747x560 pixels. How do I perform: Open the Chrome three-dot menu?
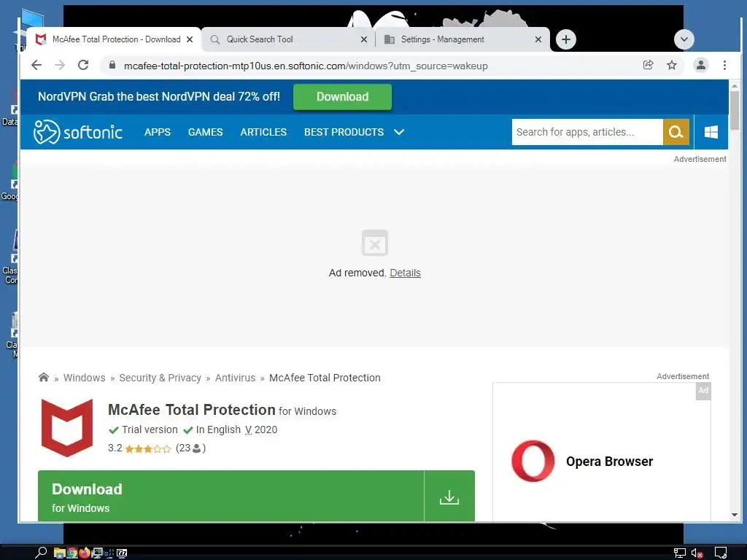click(724, 65)
